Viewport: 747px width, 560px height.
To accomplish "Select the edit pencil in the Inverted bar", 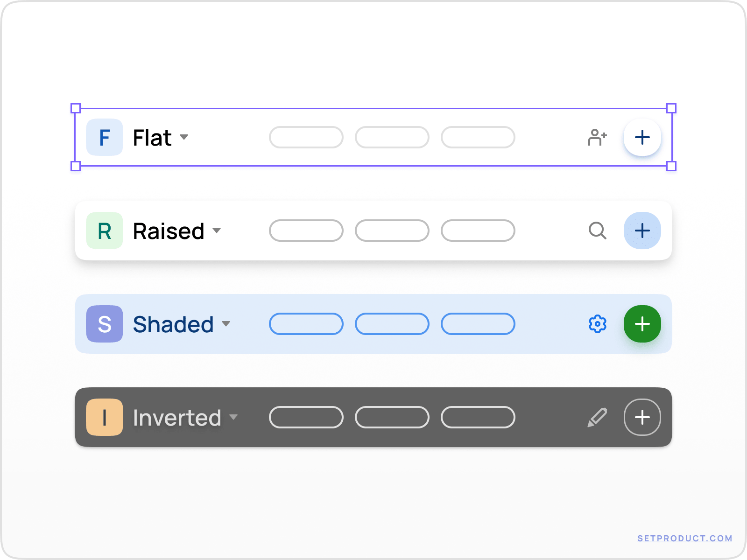I will pos(598,417).
